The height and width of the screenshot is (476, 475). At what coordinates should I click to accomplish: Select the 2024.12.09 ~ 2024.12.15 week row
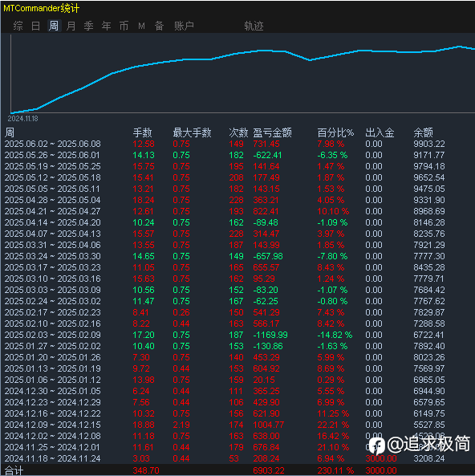237,425
